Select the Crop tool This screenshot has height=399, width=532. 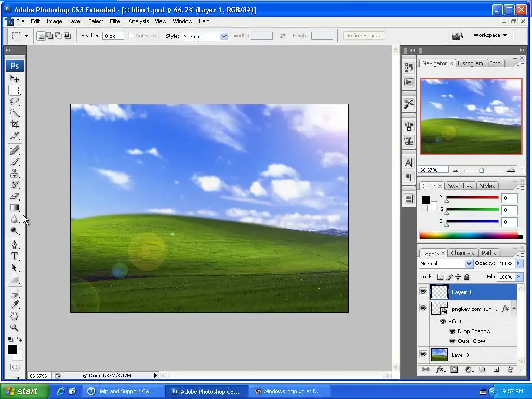(14, 124)
